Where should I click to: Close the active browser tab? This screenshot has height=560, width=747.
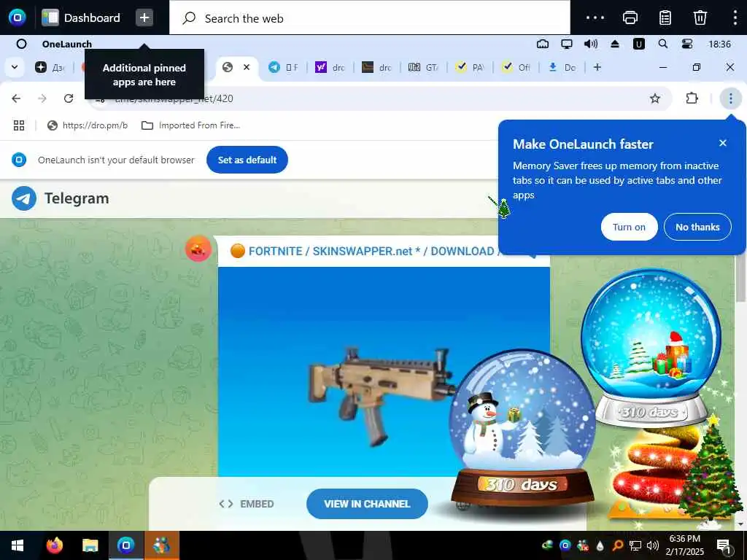coord(247,67)
